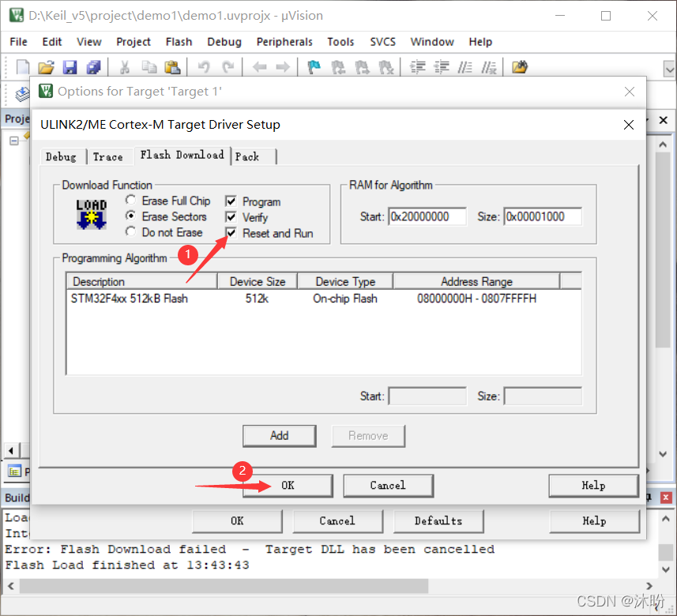Collapse the project tree node

click(13, 141)
